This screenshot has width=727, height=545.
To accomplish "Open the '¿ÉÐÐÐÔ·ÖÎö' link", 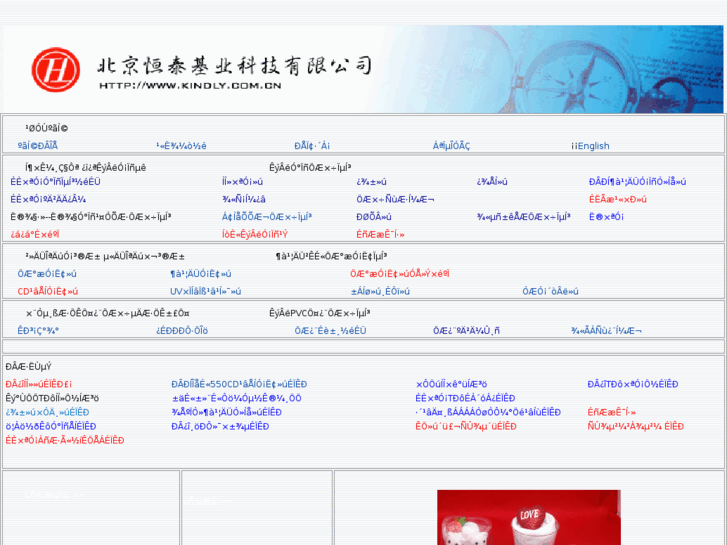I will [182, 331].
